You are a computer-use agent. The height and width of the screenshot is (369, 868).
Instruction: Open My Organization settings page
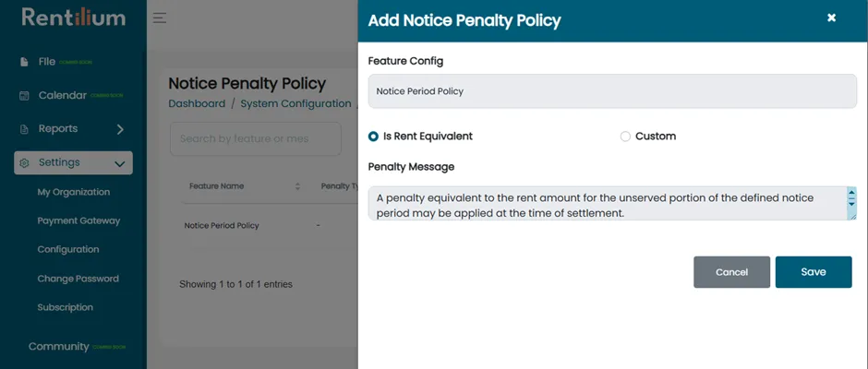(x=74, y=192)
